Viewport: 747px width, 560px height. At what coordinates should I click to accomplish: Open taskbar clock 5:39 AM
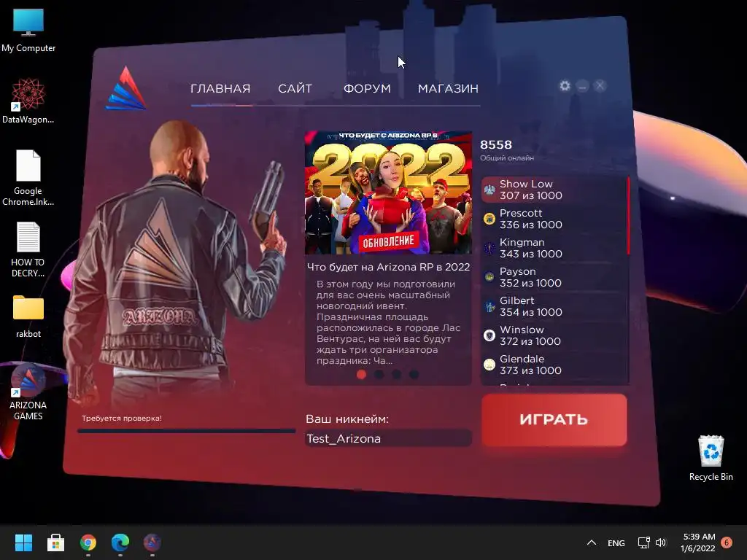click(698, 542)
